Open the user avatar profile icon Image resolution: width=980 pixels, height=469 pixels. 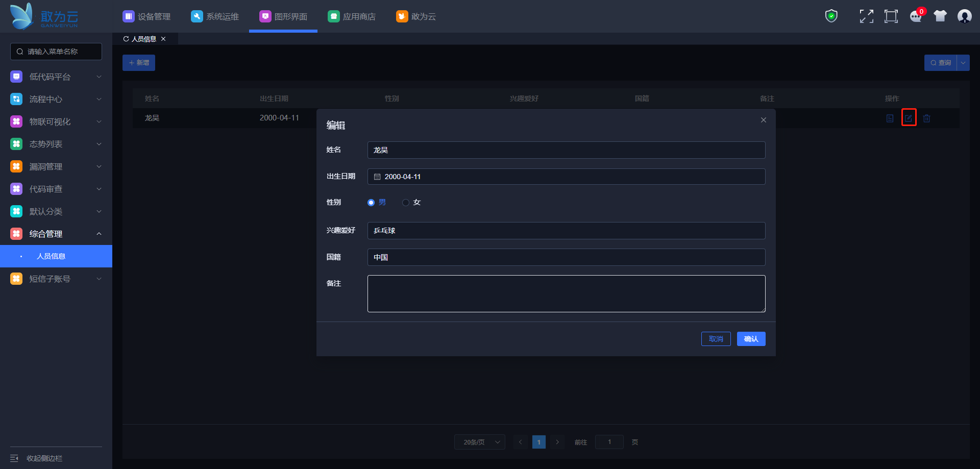click(x=964, y=16)
